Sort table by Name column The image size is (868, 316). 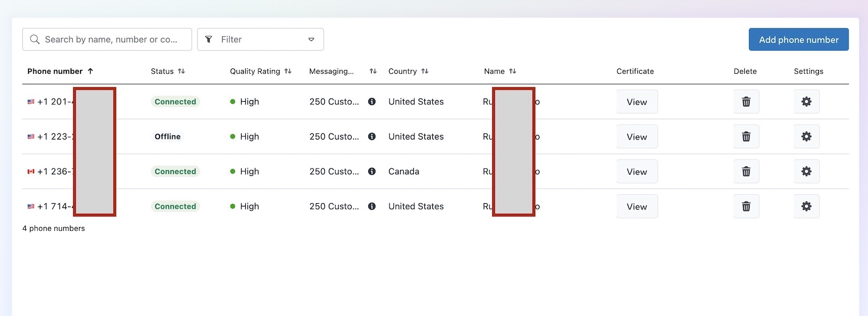pyautogui.click(x=513, y=71)
